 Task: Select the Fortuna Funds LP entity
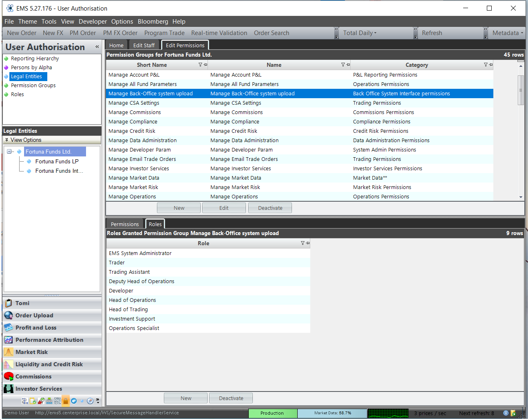[x=57, y=161]
